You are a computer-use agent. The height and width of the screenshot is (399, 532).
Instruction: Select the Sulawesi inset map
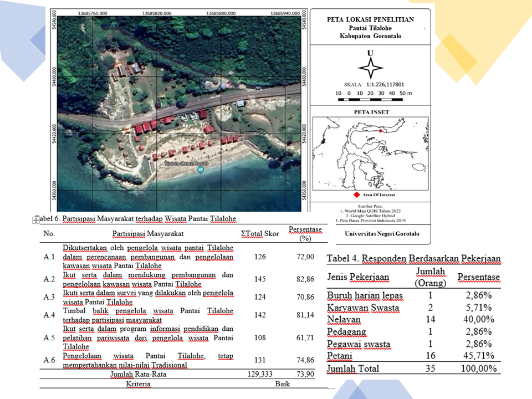pyautogui.click(x=371, y=154)
